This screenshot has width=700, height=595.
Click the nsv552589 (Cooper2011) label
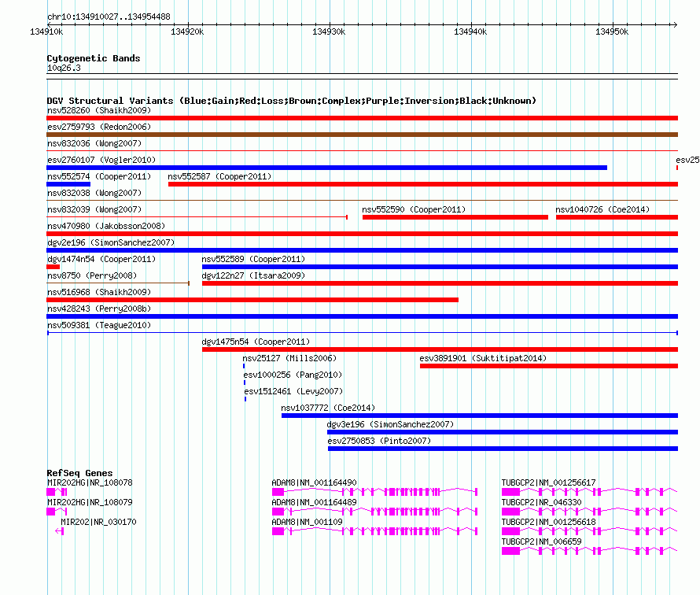253,259
